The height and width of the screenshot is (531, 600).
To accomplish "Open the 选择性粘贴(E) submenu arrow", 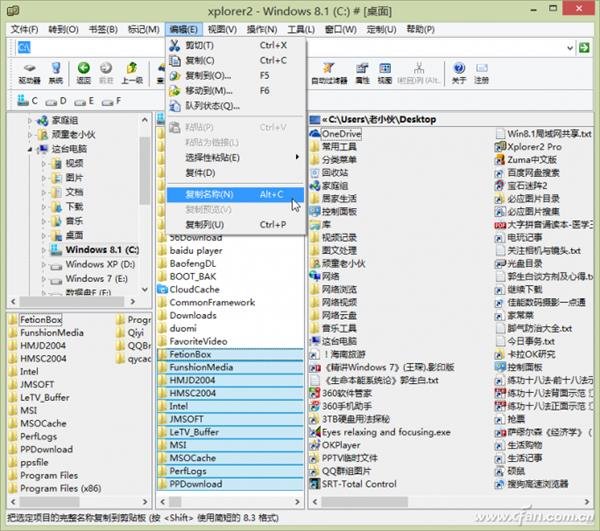I will (x=297, y=157).
